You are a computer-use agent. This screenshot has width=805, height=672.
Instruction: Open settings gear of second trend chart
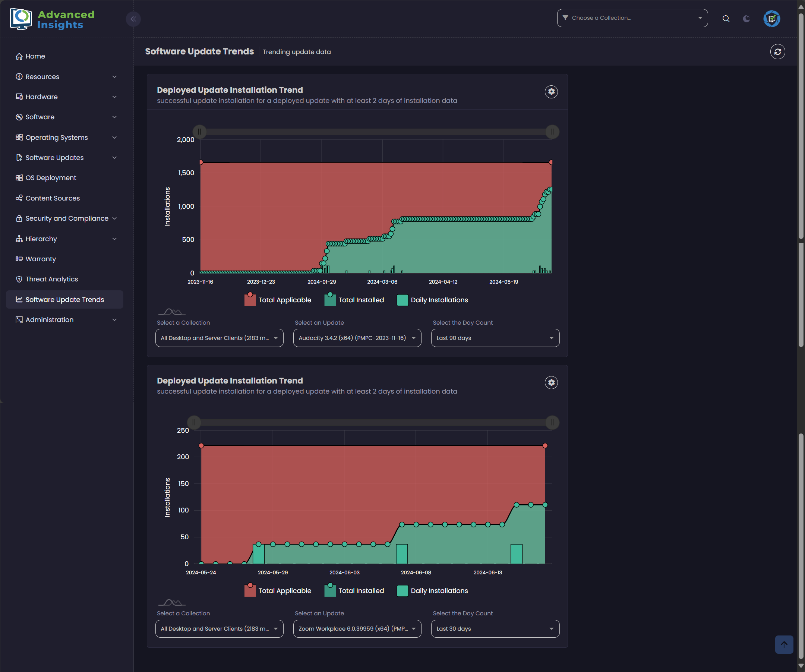coord(551,382)
